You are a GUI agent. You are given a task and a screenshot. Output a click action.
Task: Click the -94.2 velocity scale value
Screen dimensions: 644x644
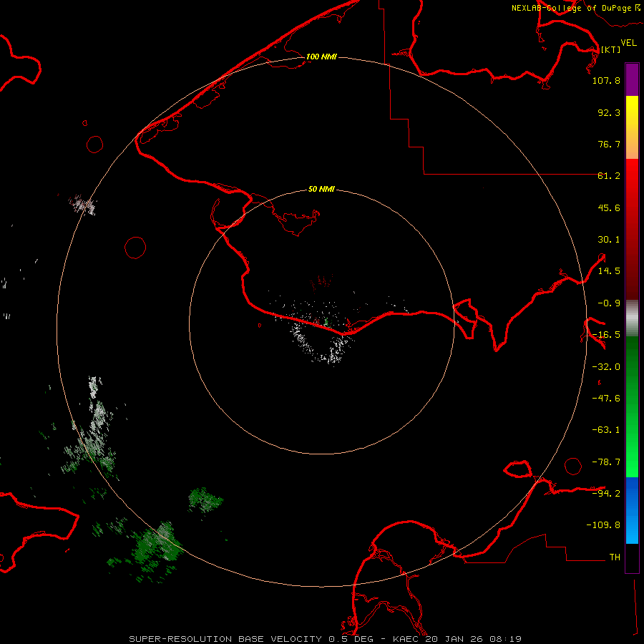point(606,494)
